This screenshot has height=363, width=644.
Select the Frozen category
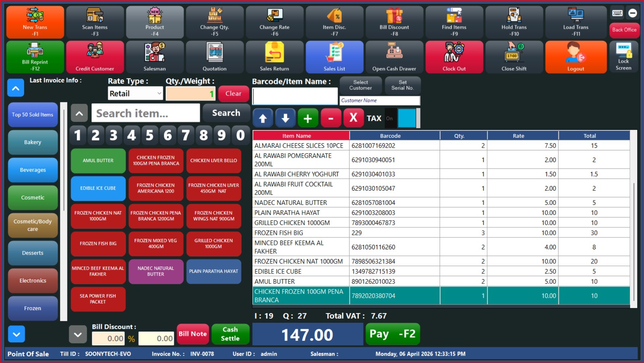pos(33,308)
